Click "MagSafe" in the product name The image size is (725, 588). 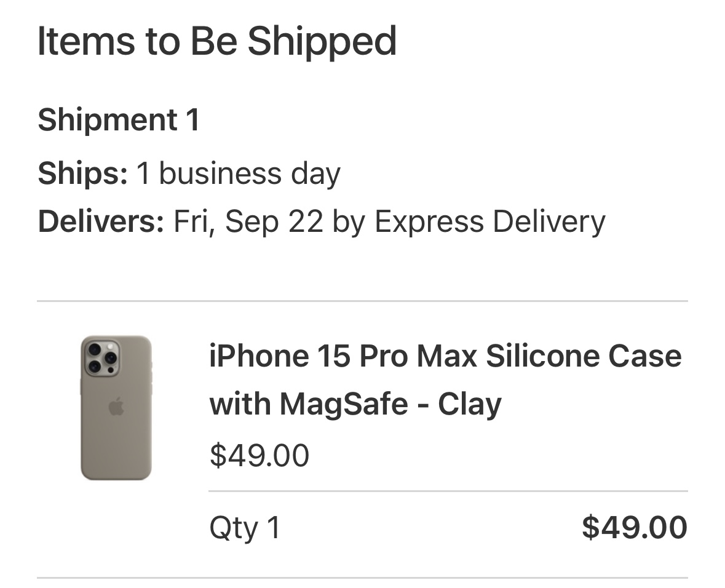click(x=344, y=403)
